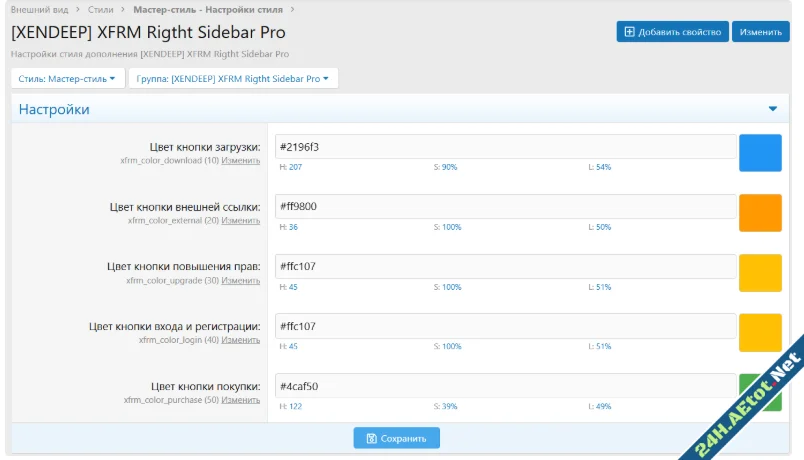Click the #2196f3 color input field
Viewport: 804px width, 460px height.
pos(503,147)
